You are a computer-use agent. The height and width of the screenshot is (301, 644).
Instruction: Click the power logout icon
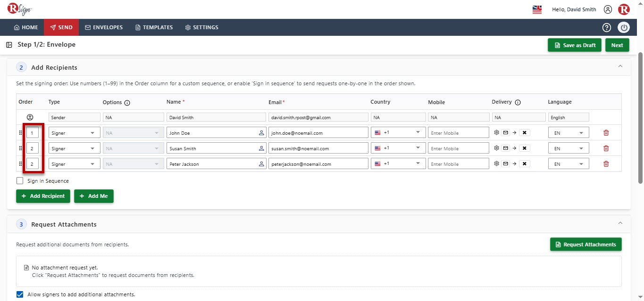[624, 27]
